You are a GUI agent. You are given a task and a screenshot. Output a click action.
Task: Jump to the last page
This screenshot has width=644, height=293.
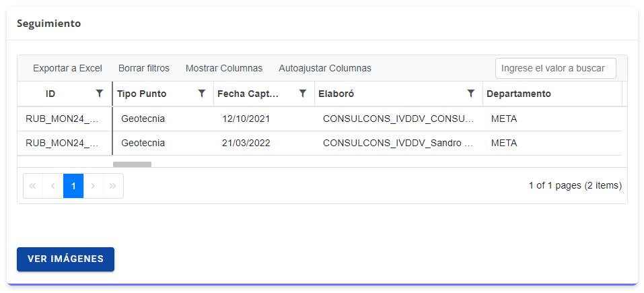tap(113, 186)
